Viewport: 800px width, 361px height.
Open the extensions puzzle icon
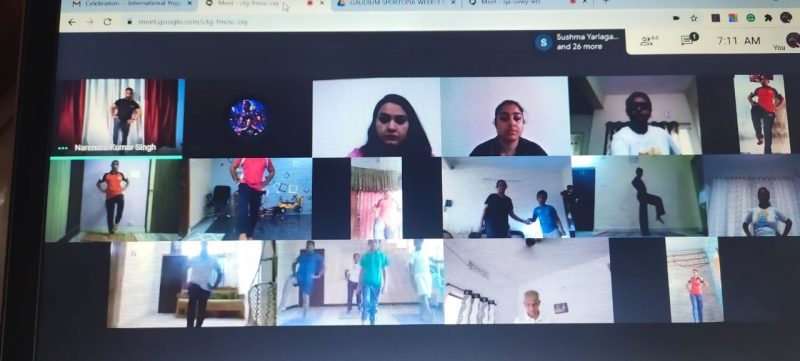[x=768, y=18]
